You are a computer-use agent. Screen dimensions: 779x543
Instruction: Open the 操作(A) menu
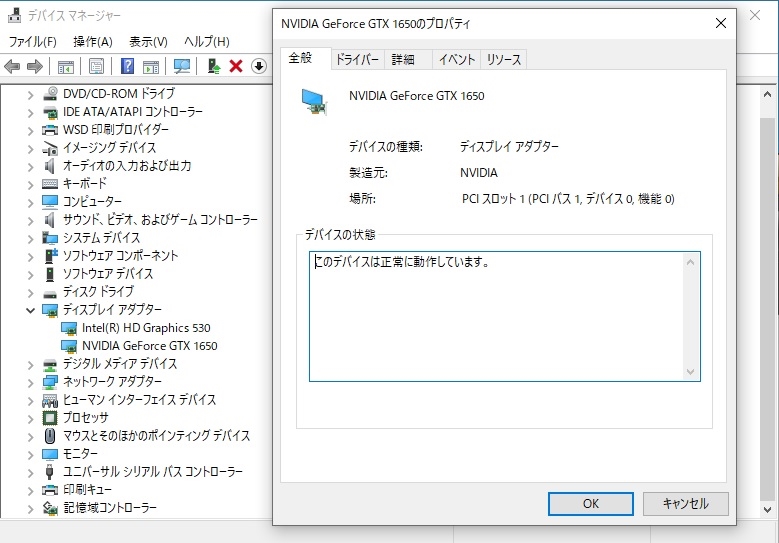coord(92,42)
